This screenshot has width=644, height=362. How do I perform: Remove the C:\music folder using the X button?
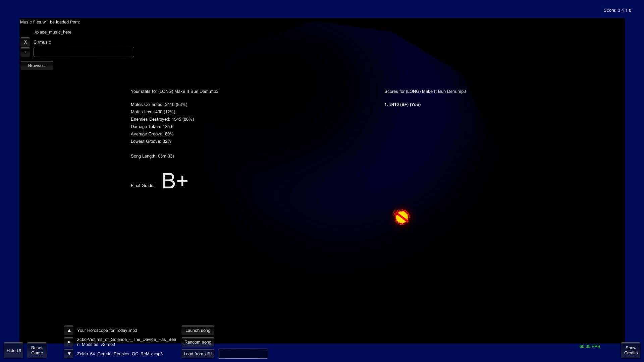[x=25, y=42]
